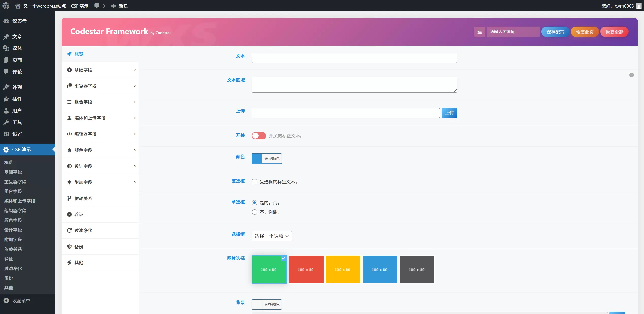The image size is (644, 314).
Task: Expand the 基础字段 section chevron
Action: point(135,70)
